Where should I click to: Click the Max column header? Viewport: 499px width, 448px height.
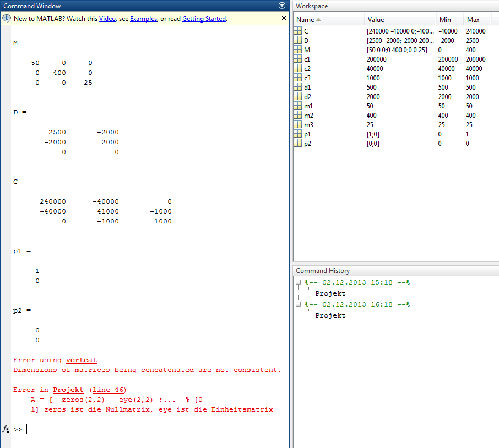coord(473,20)
